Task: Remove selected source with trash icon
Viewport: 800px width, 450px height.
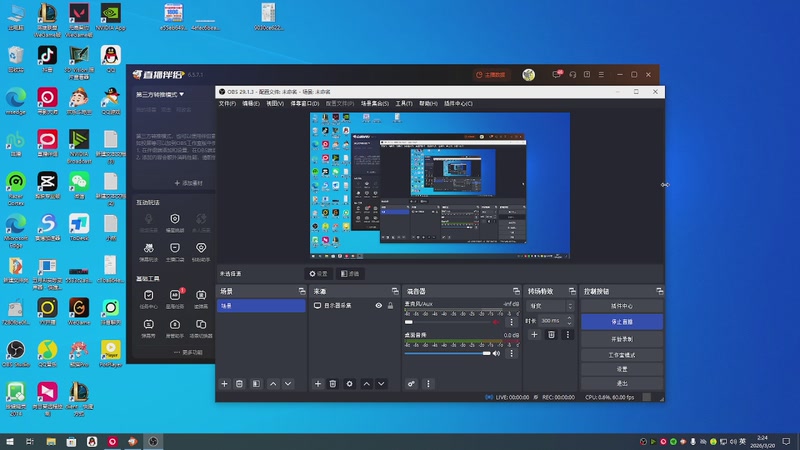Action: point(333,384)
